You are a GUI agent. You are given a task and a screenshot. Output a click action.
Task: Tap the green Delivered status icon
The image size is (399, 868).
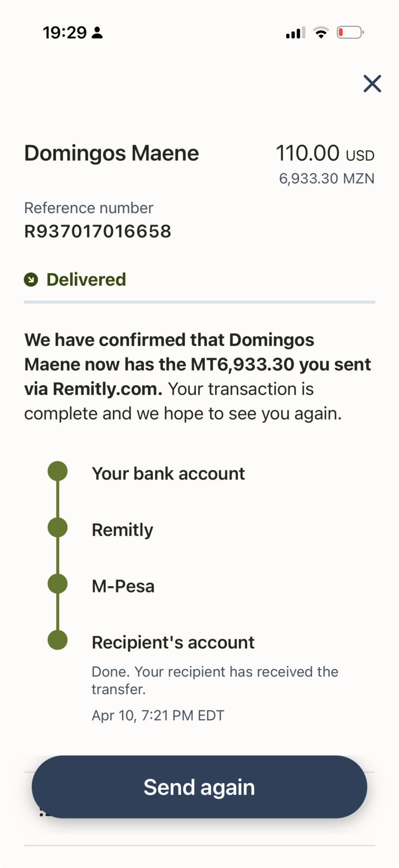pos(31,280)
